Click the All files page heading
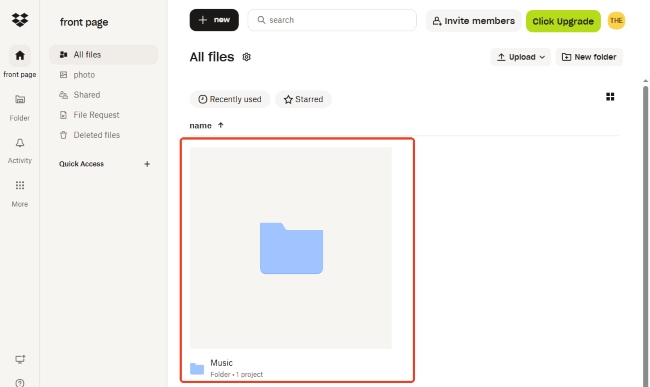650x387 pixels. click(212, 57)
